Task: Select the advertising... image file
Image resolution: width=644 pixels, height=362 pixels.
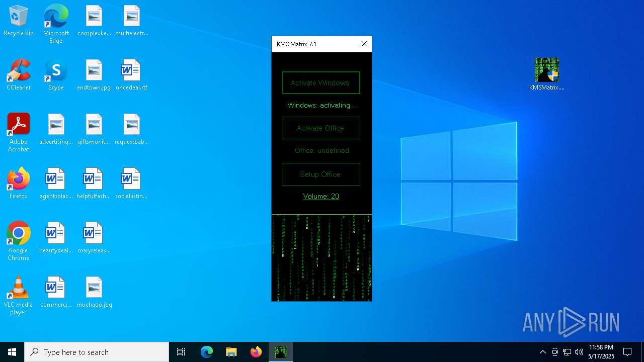Action: [x=56, y=129]
